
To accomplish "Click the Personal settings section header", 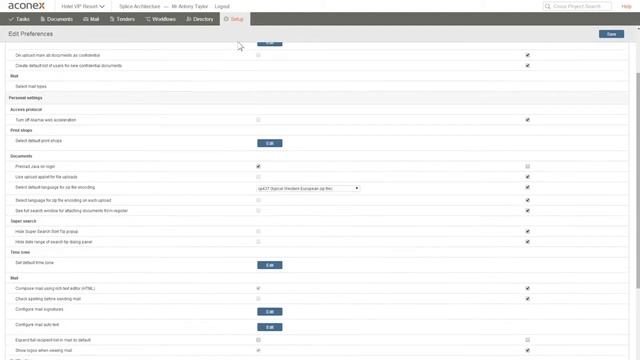I will [x=25, y=98].
